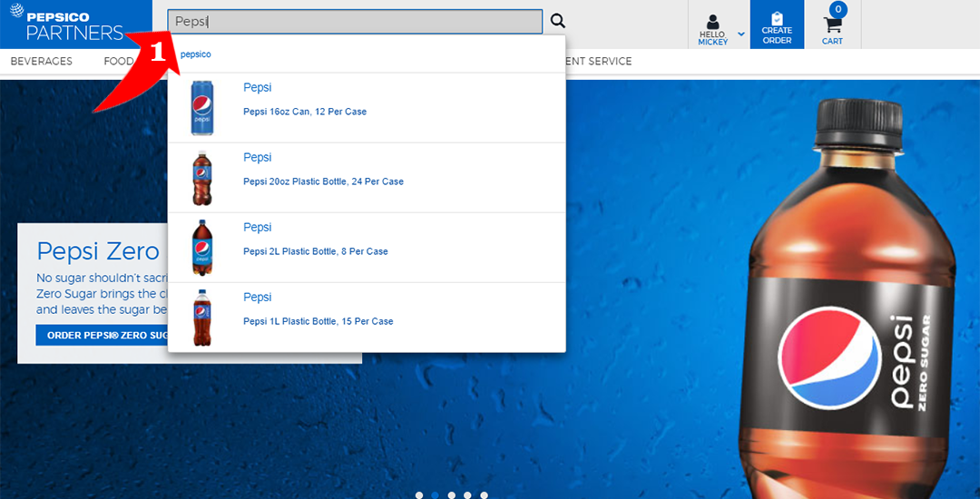Click the Create Order clipboard icon
Viewport: 980px width, 499px height.
pyautogui.click(x=777, y=19)
